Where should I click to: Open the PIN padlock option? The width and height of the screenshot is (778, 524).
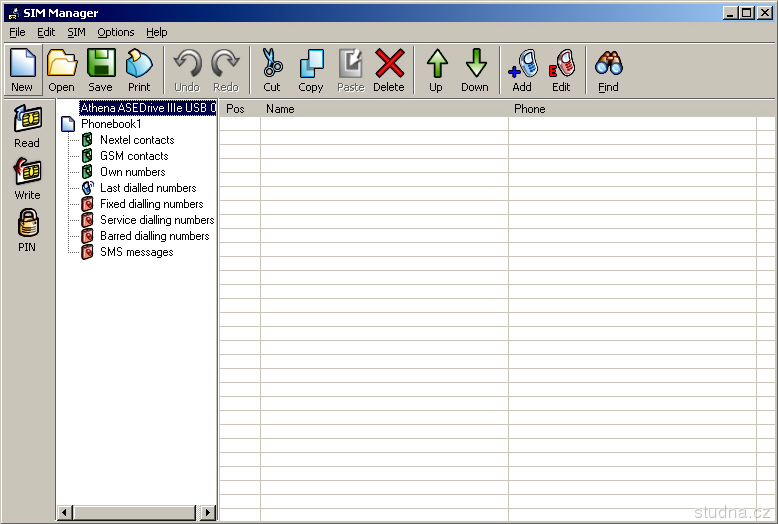(27, 230)
